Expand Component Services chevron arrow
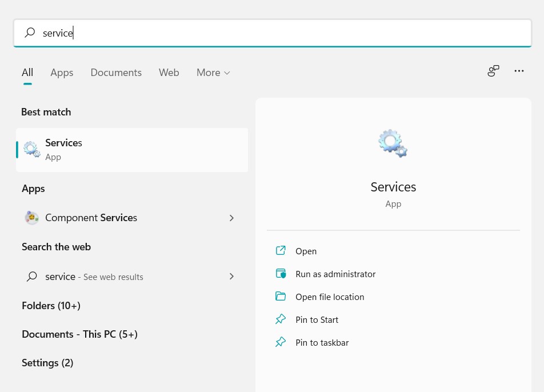The height and width of the screenshot is (392, 544). pos(231,218)
